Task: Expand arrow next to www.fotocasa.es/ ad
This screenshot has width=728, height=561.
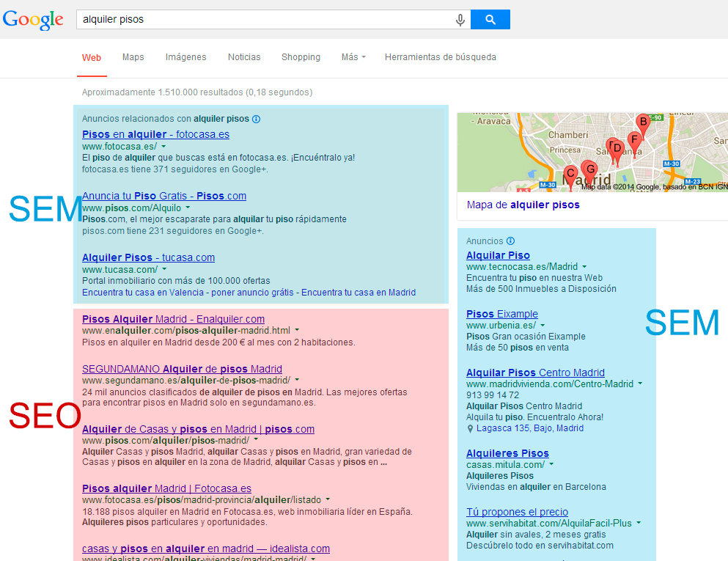Action: coord(163,146)
